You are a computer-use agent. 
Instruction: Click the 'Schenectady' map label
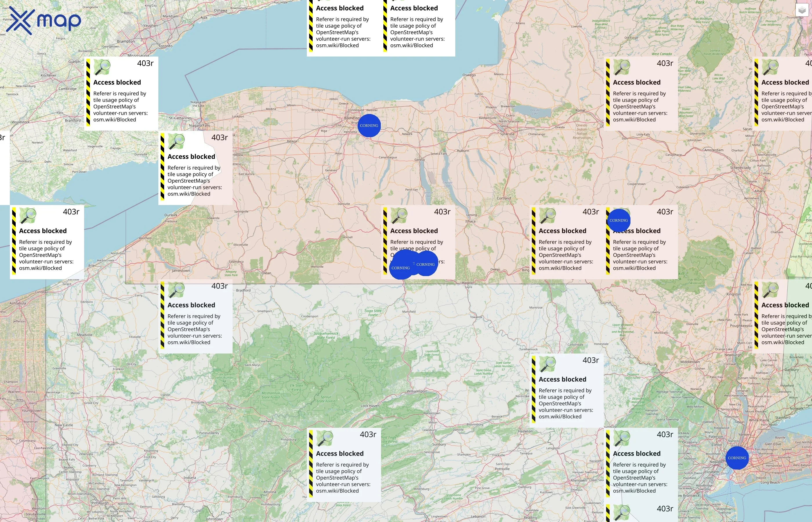(740, 167)
